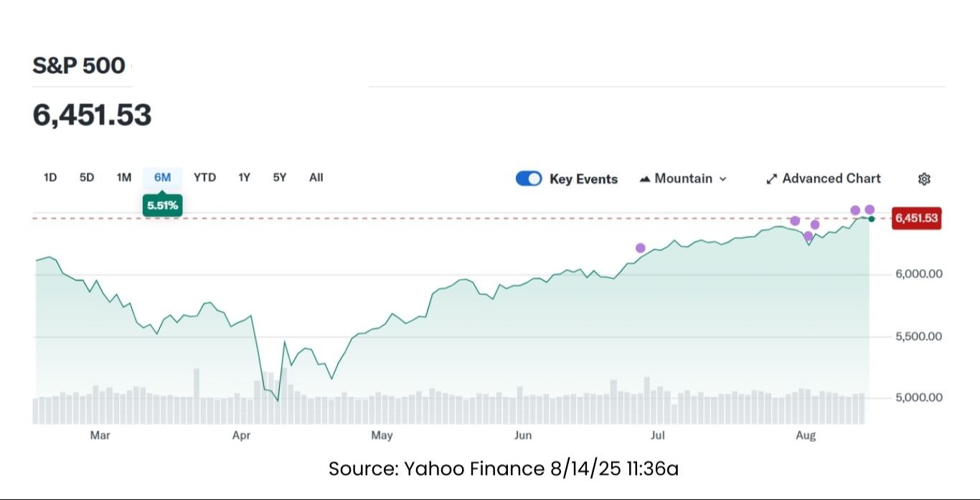Switch to the 1M range
Image resolution: width=980 pixels, height=500 pixels.
pos(124,177)
